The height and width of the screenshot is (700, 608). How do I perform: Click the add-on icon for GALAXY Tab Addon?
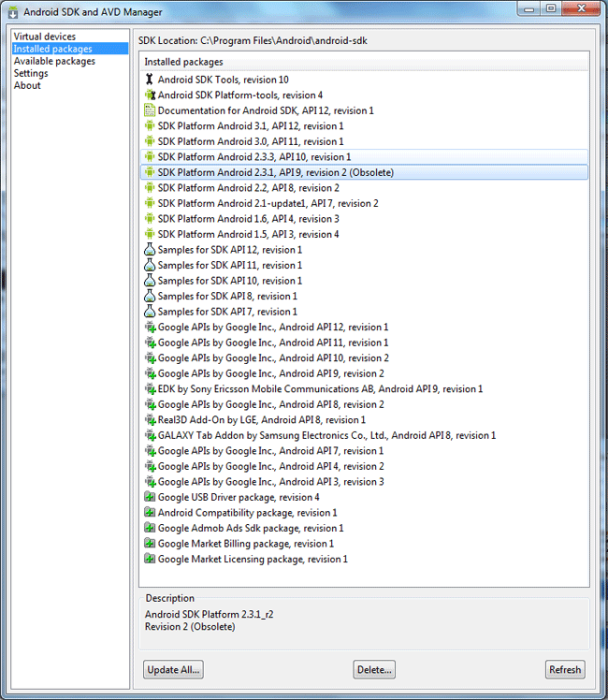[x=151, y=435]
